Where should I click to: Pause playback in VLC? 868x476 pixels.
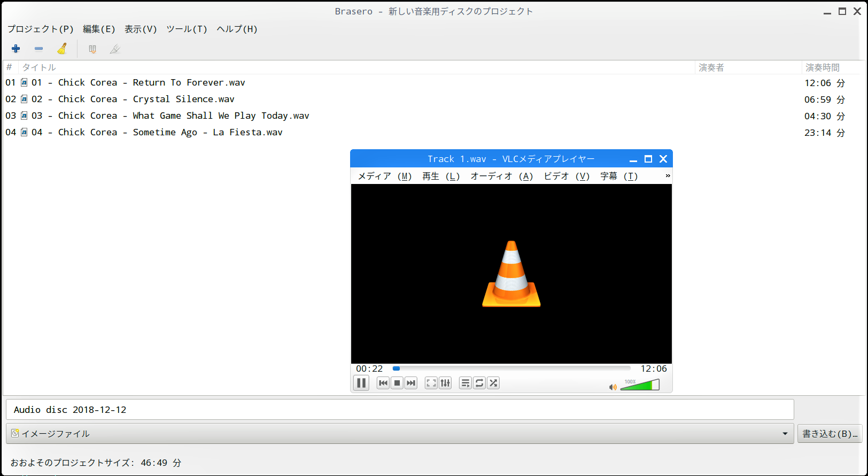361,383
